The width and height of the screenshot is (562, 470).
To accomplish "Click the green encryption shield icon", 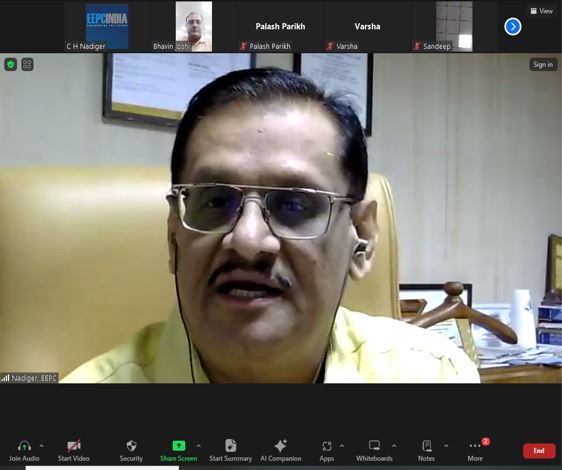I will (11, 65).
